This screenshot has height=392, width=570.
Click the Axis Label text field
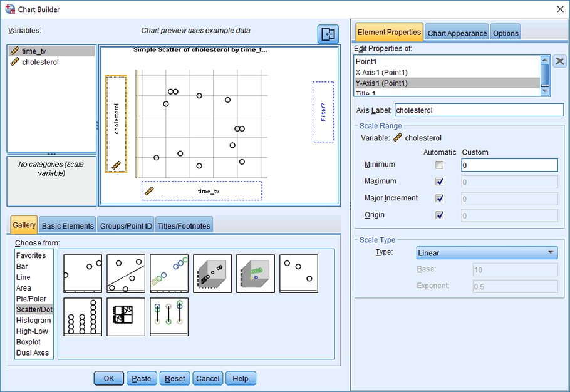tap(479, 110)
